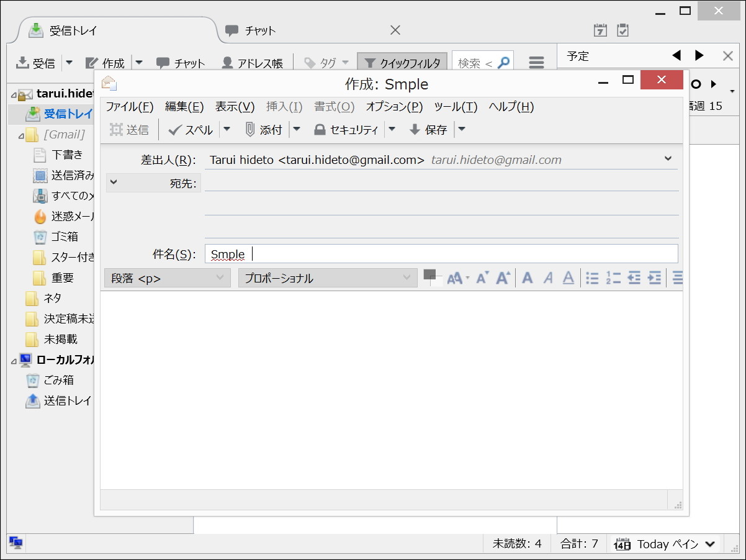Open 編集 menu in compose window
The image size is (746, 560).
coord(184,107)
